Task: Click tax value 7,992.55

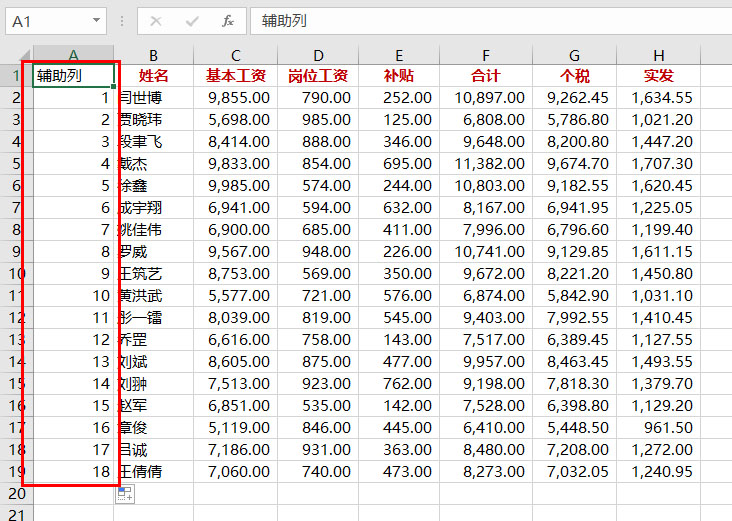Action: [x=575, y=317]
